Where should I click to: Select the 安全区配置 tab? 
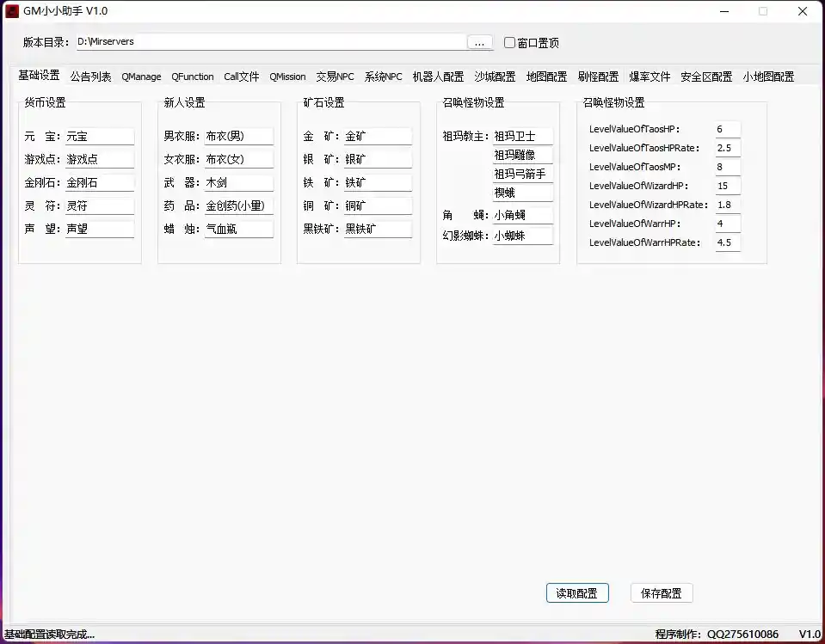tap(706, 77)
